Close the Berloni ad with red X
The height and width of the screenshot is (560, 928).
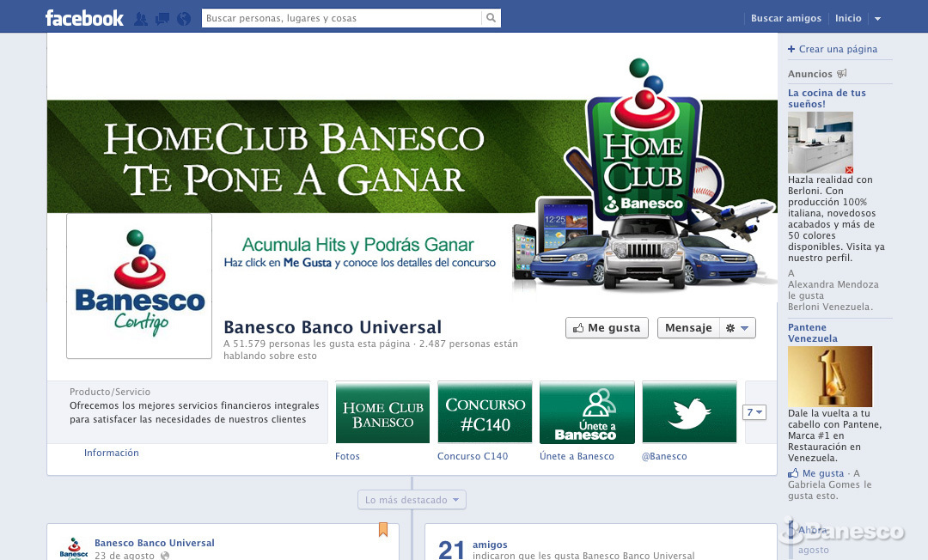click(x=849, y=170)
